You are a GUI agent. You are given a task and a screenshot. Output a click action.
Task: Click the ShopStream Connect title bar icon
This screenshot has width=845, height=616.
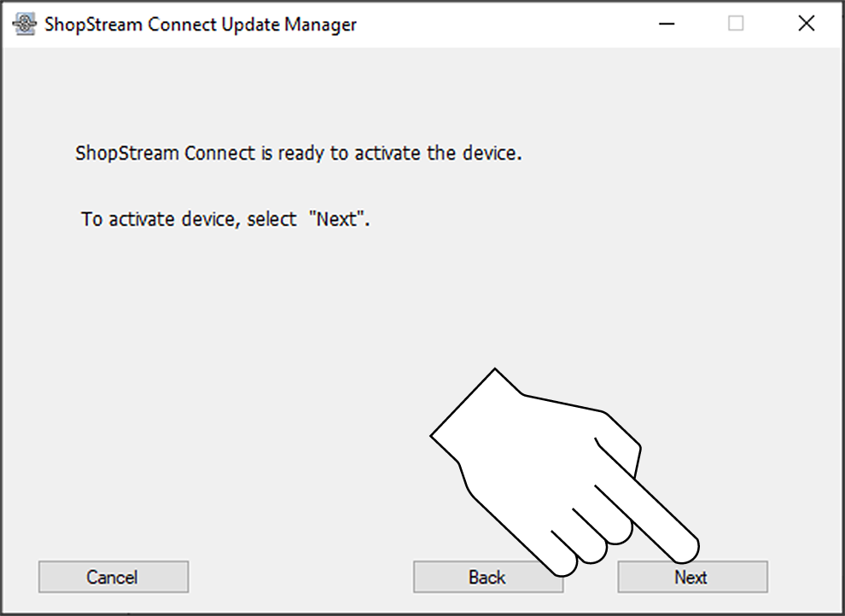pos(25,24)
